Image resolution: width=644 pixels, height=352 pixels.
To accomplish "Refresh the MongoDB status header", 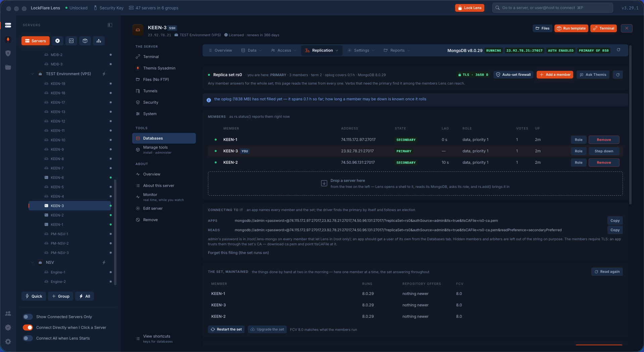I will click(619, 50).
